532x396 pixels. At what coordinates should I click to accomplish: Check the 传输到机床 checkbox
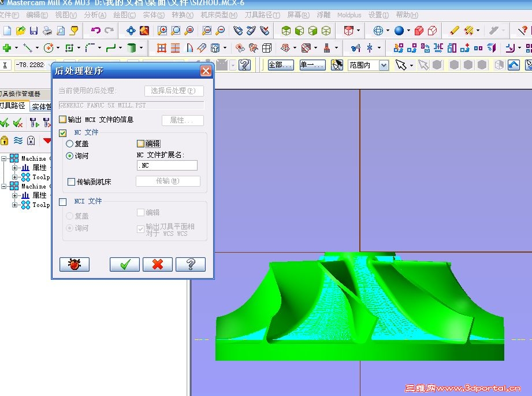tap(71, 182)
